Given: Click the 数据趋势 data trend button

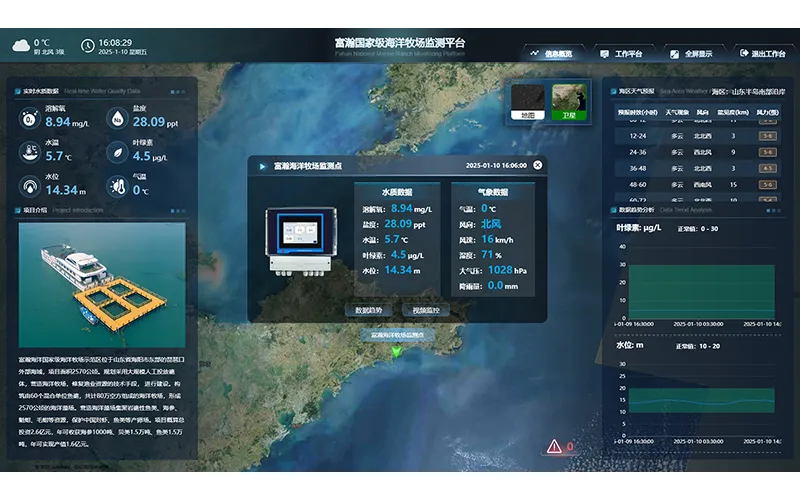Looking at the screenshot, I should [x=368, y=311].
